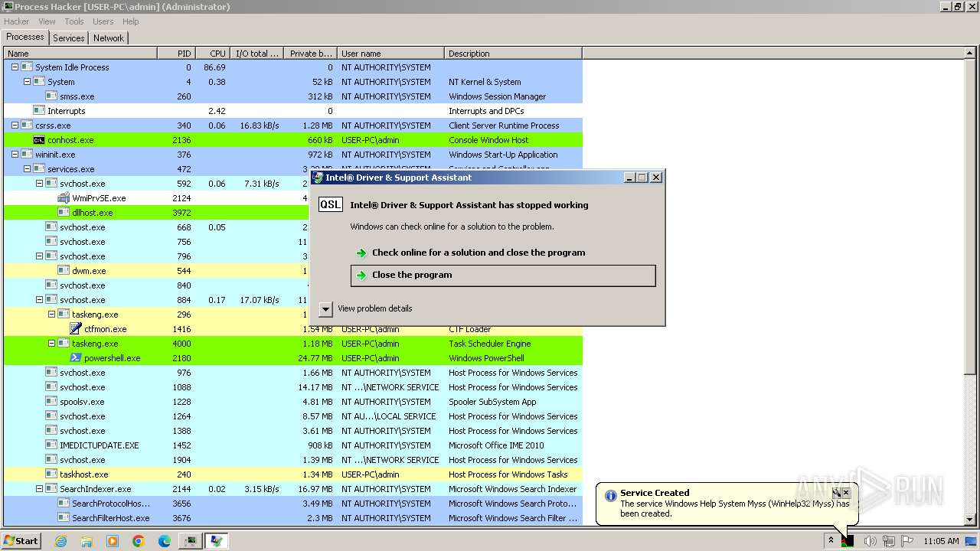Expand View problem details in error dialog

click(325, 308)
